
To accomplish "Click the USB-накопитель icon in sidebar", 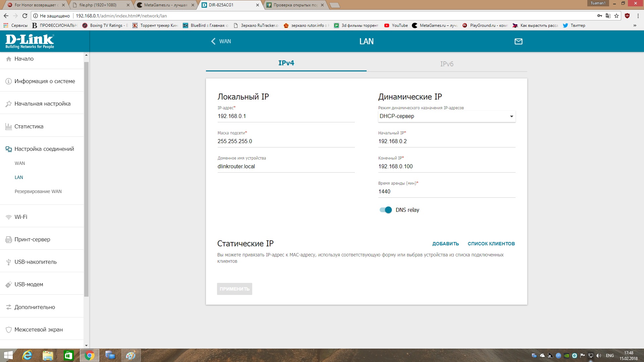I will (x=9, y=262).
